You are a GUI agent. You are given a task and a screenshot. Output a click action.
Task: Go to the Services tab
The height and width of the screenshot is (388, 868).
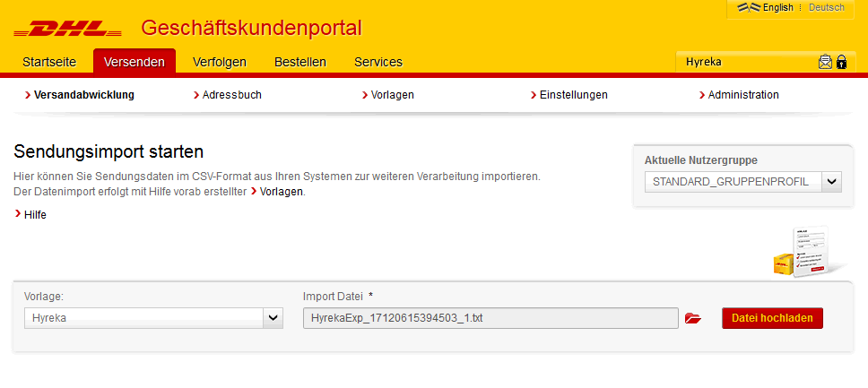point(378,62)
